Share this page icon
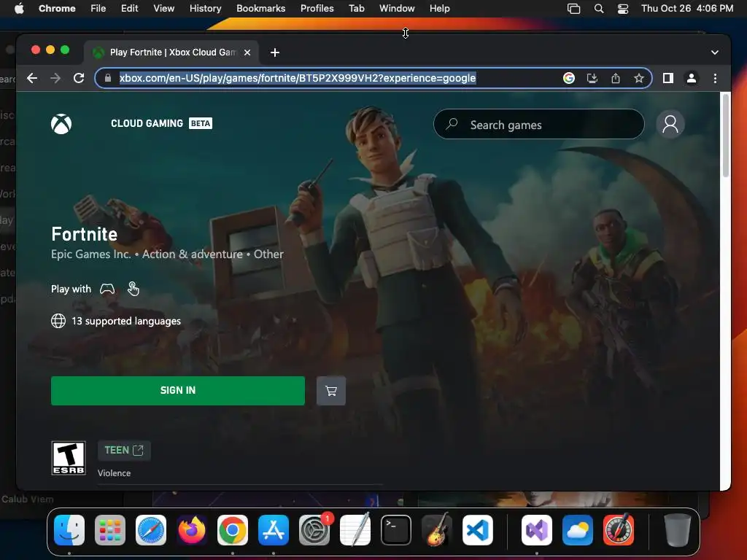 pyautogui.click(x=616, y=78)
